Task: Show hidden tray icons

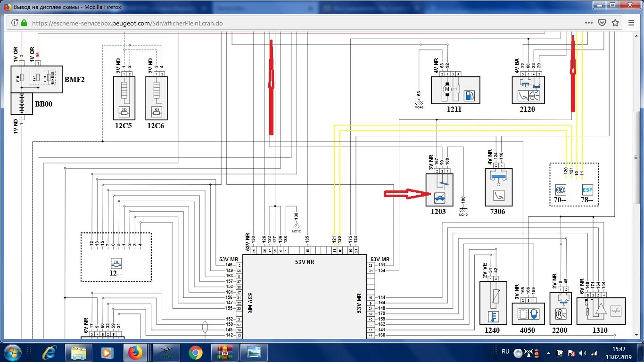Action: click(549, 353)
